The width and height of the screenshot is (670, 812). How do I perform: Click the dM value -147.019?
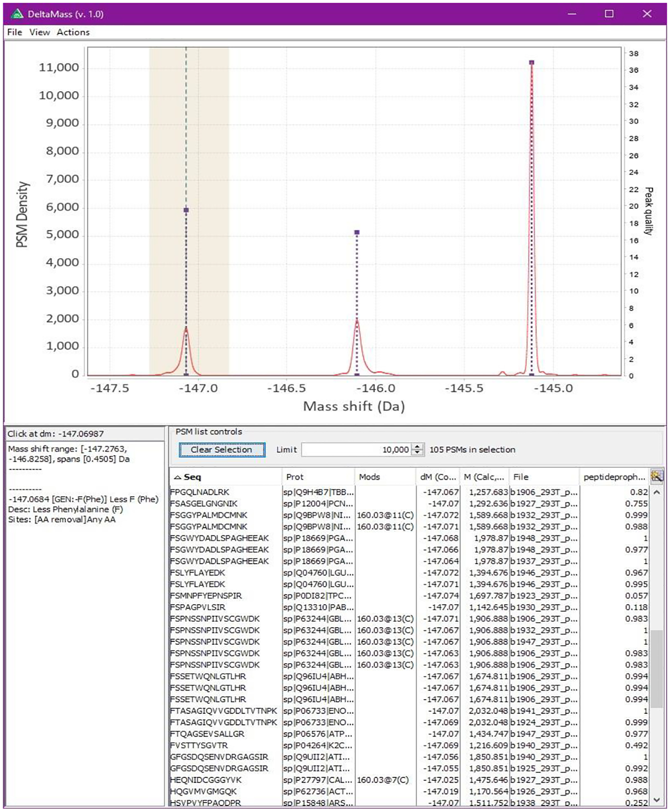coord(441,791)
